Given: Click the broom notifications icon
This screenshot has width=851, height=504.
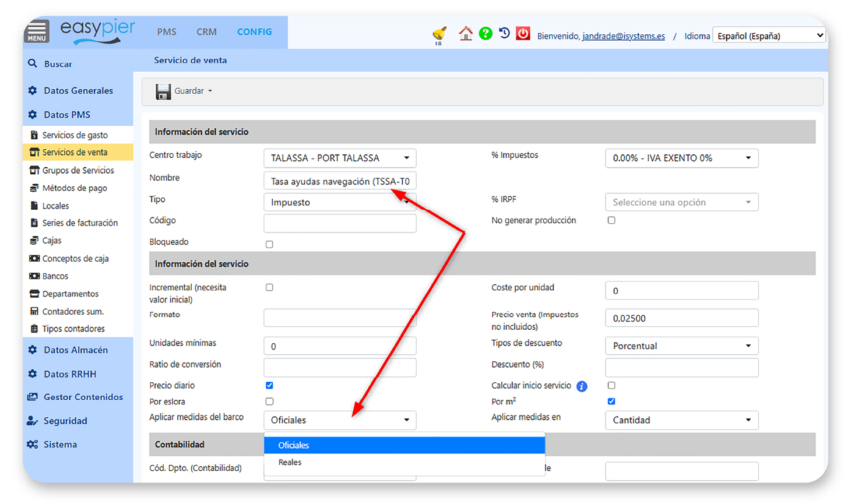Looking at the screenshot, I should point(439,34).
